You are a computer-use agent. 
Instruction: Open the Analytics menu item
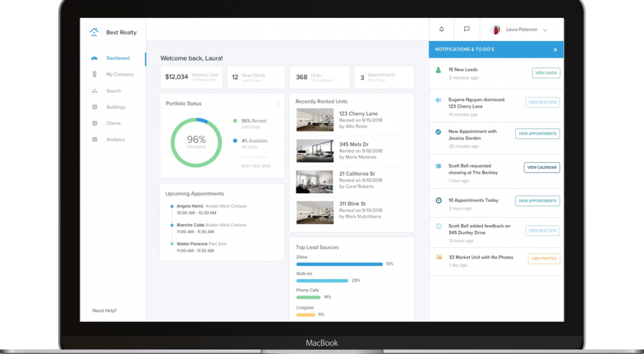pyautogui.click(x=115, y=139)
